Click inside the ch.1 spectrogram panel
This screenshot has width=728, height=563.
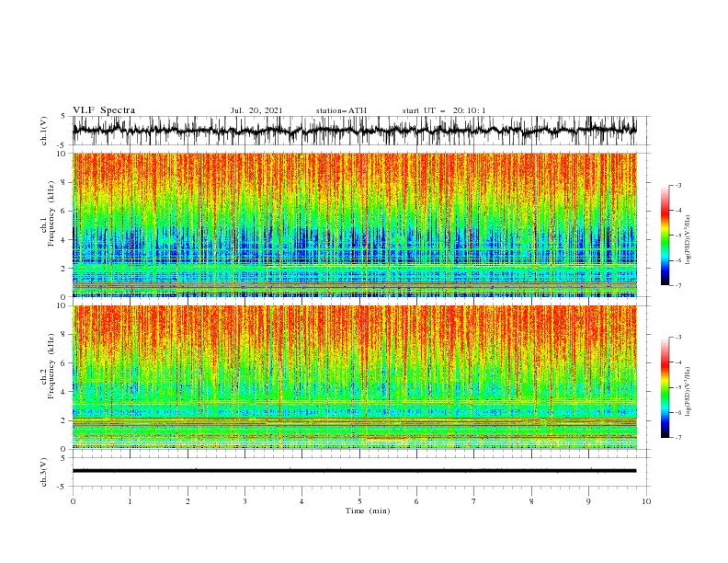[x=355, y=224]
